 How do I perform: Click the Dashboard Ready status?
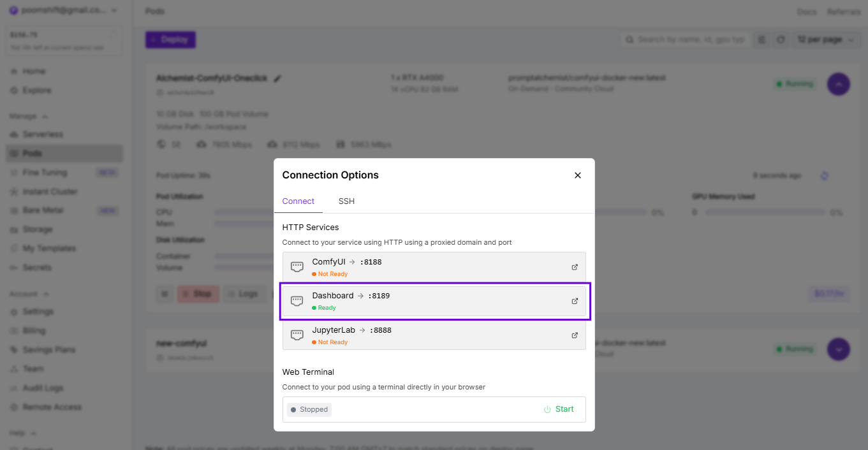[324, 308]
